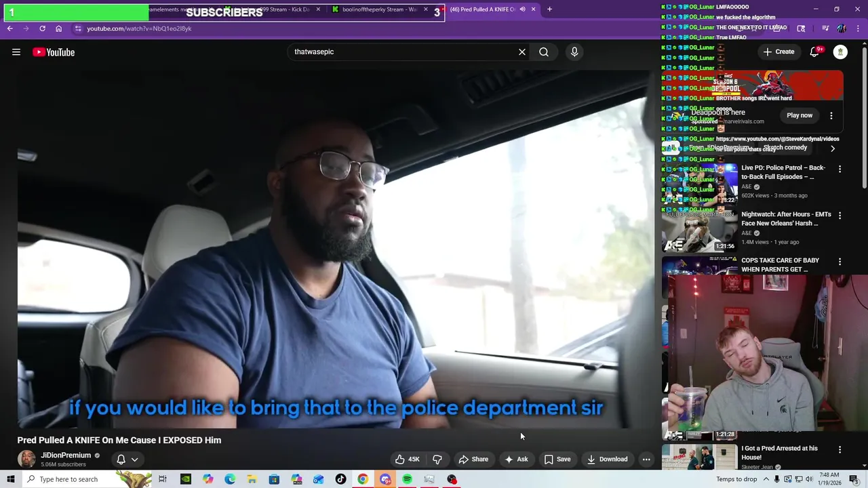Viewport: 868px width, 488px height.
Task: Mute the tab playing audio
Action: coord(522,9)
